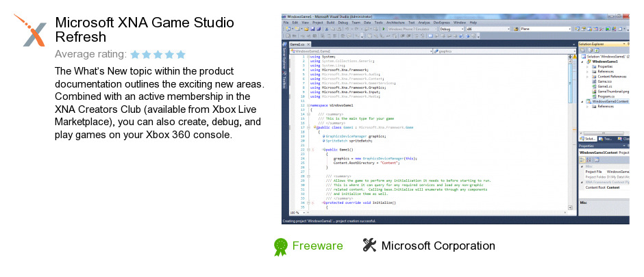Click the Microsoft Corporation link
Viewport: 644px width, 277px height.
point(438,246)
